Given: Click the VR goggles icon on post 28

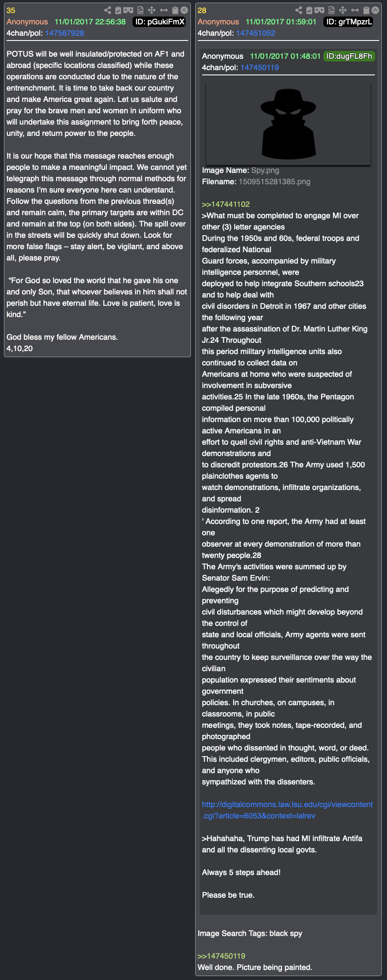Looking at the screenshot, I should point(319,10).
